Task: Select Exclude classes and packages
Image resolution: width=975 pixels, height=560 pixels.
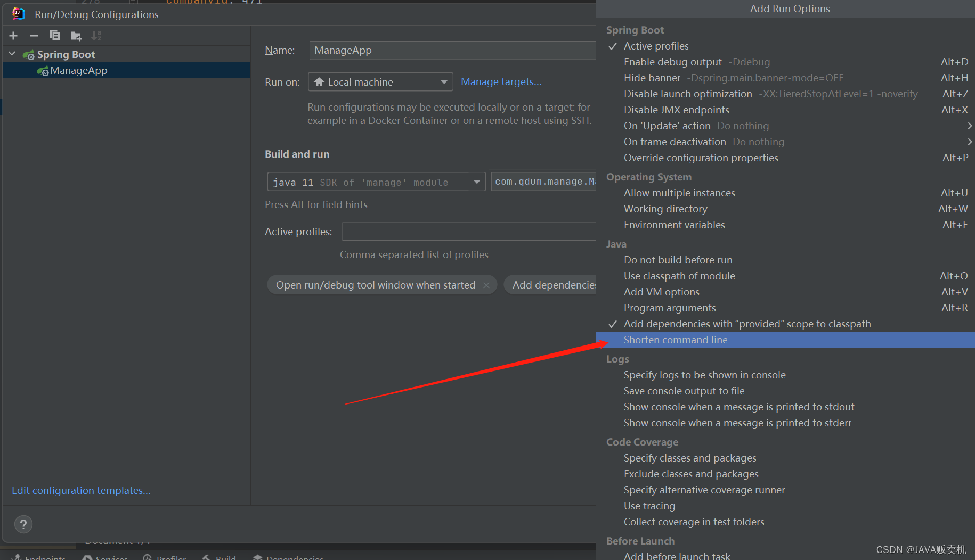Action: pyautogui.click(x=785, y=474)
